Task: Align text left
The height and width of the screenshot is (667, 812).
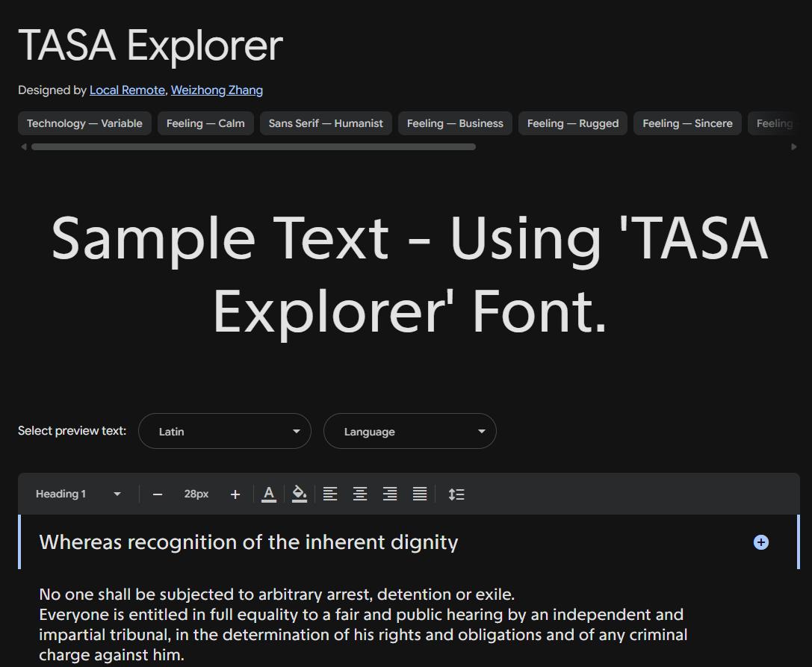Action: pos(330,494)
